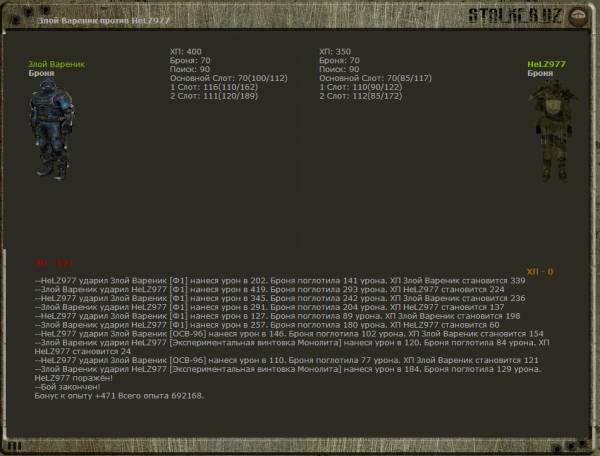
Task: Open HeLZ977 player name link
Action: pyautogui.click(x=546, y=64)
